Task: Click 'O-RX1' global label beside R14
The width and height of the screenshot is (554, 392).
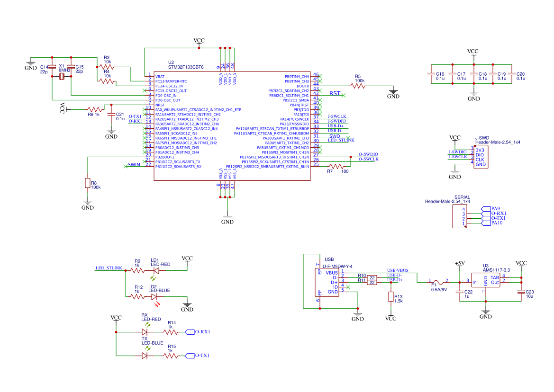Action: tap(202, 332)
